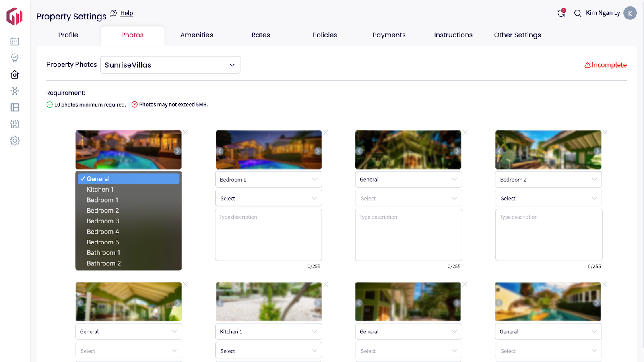Open the settings gear in the sidebar
Screen dimensions: 644x362
click(x=15, y=141)
